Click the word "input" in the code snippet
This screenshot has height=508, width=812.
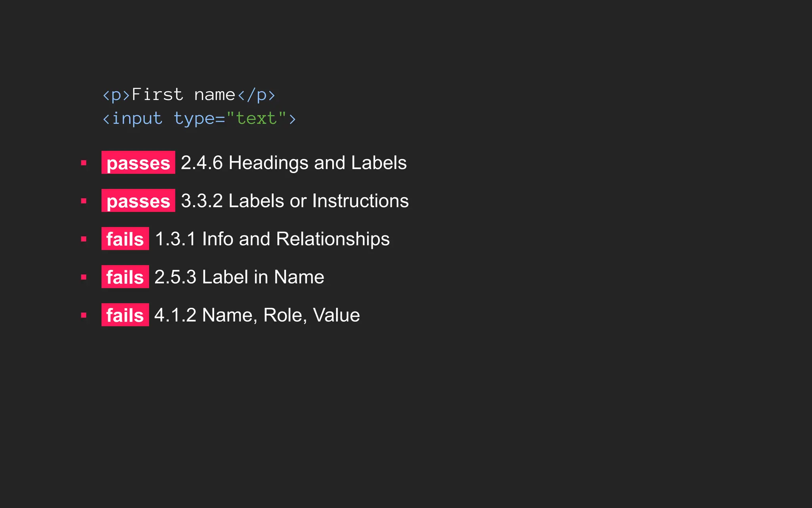(137, 119)
